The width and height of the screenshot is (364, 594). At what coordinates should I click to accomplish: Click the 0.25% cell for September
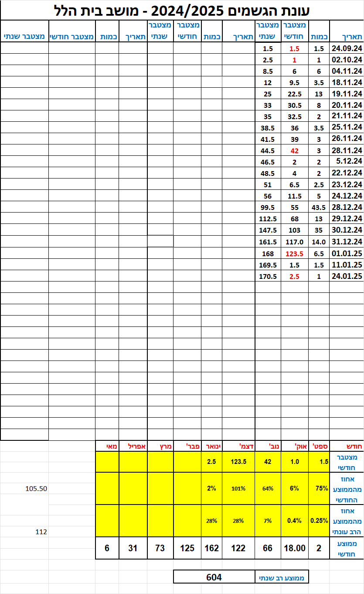click(319, 520)
